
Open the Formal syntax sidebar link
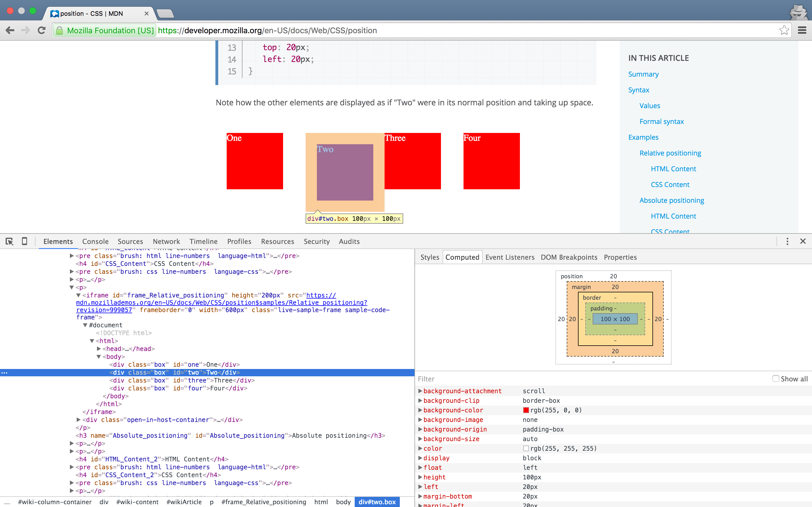(661, 121)
